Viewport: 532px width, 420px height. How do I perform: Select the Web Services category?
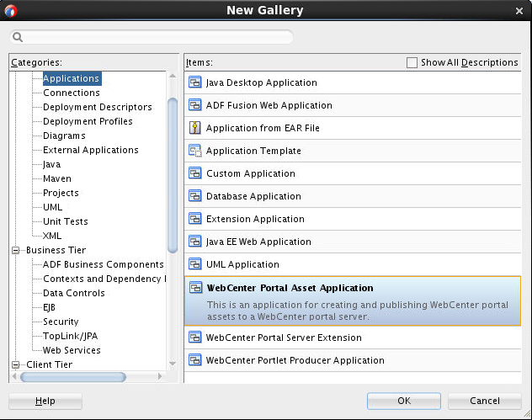pos(72,350)
